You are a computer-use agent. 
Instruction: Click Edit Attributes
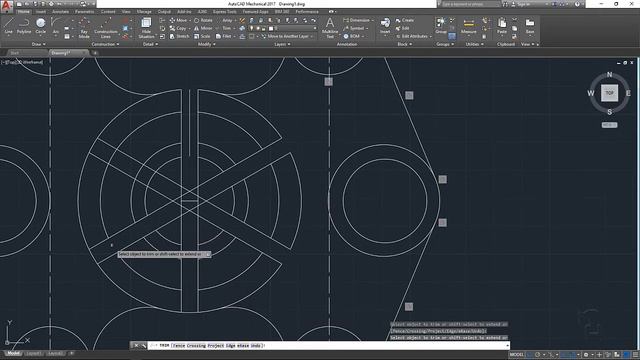coord(411,36)
